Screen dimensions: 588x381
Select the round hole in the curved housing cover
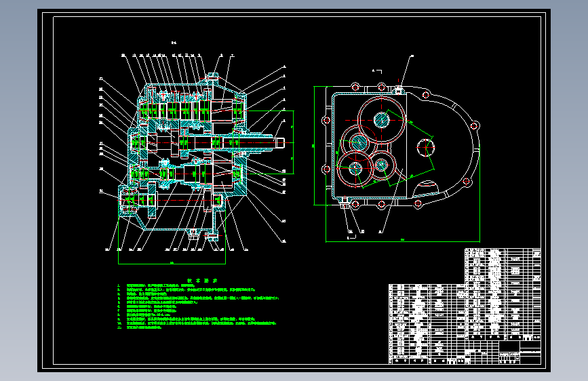coord(426,148)
